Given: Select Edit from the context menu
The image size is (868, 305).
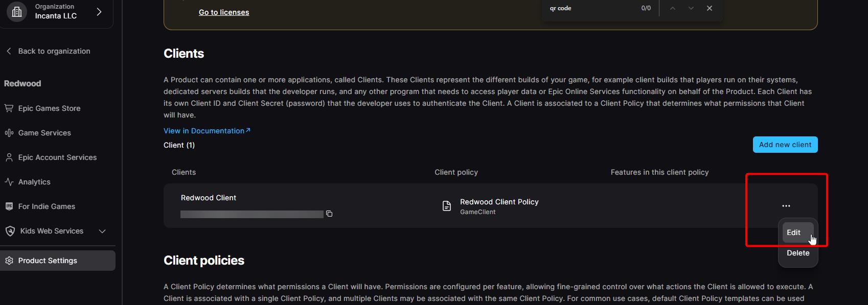Looking at the screenshot, I should pyautogui.click(x=793, y=232).
